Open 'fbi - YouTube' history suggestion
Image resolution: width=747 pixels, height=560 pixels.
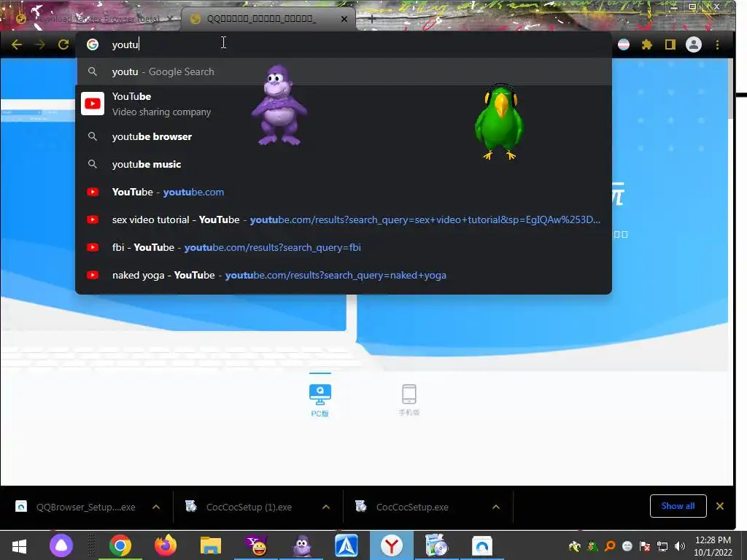point(343,248)
